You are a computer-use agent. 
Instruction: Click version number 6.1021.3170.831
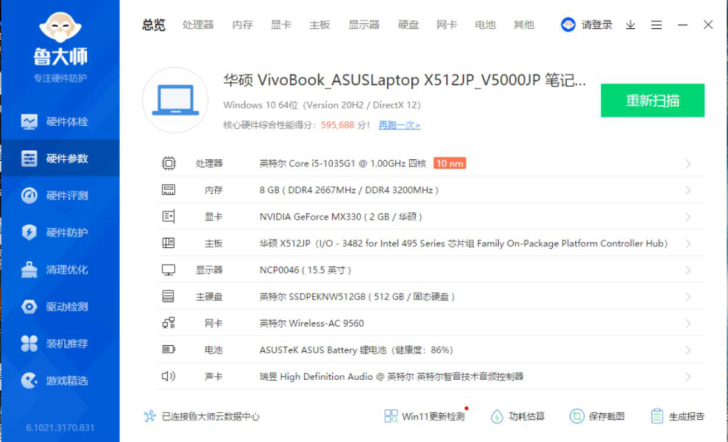pyautogui.click(x=60, y=428)
